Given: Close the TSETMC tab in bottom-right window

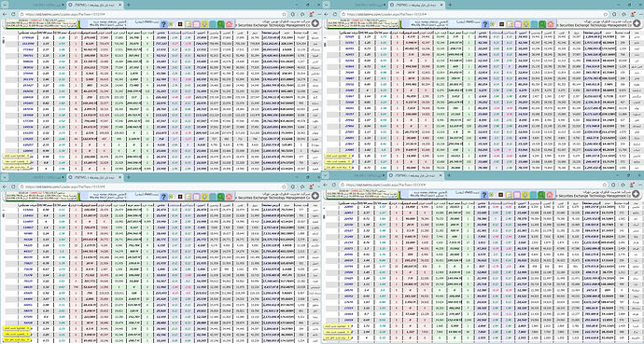Looking at the screenshot, I should 441,175.
